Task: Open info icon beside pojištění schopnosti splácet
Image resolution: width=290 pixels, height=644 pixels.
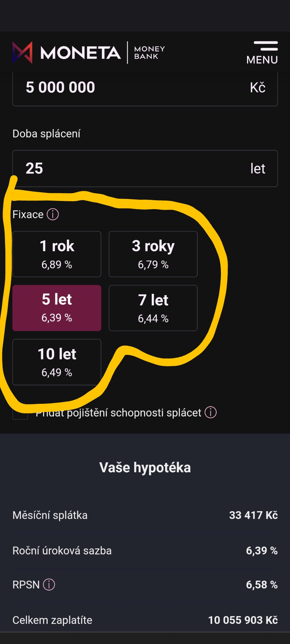Action: [x=211, y=412]
